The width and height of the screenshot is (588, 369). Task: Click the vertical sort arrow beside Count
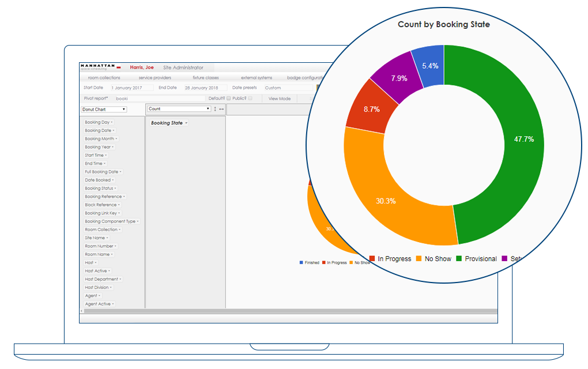pos(215,109)
